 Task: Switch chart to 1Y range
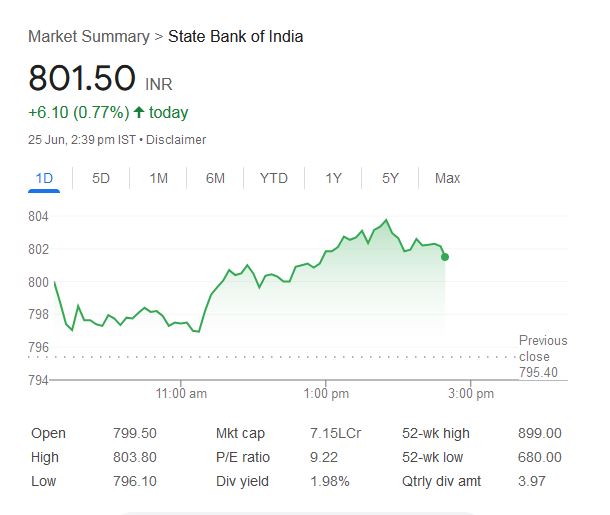click(333, 178)
